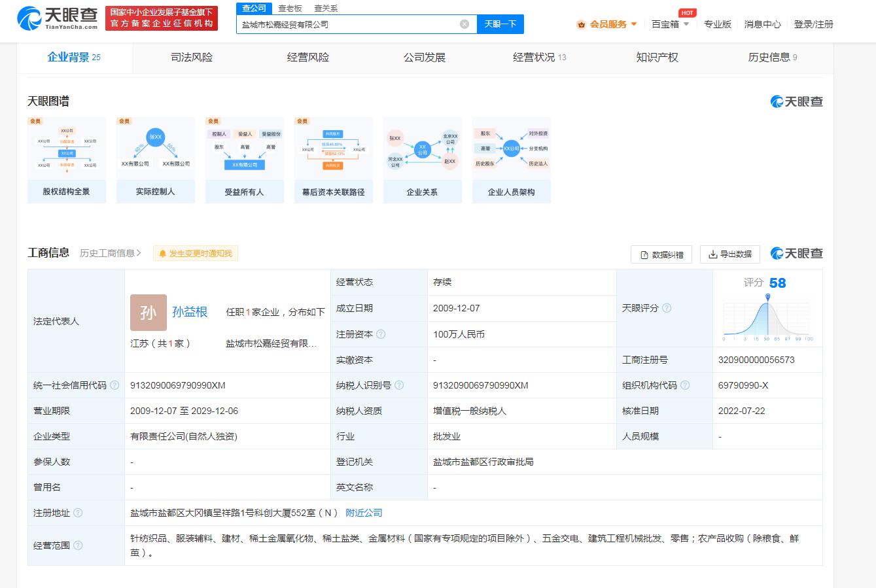876x588 pixels.
Task: Open 实际控制人 graph thumbnail
Action: (156, 160)
